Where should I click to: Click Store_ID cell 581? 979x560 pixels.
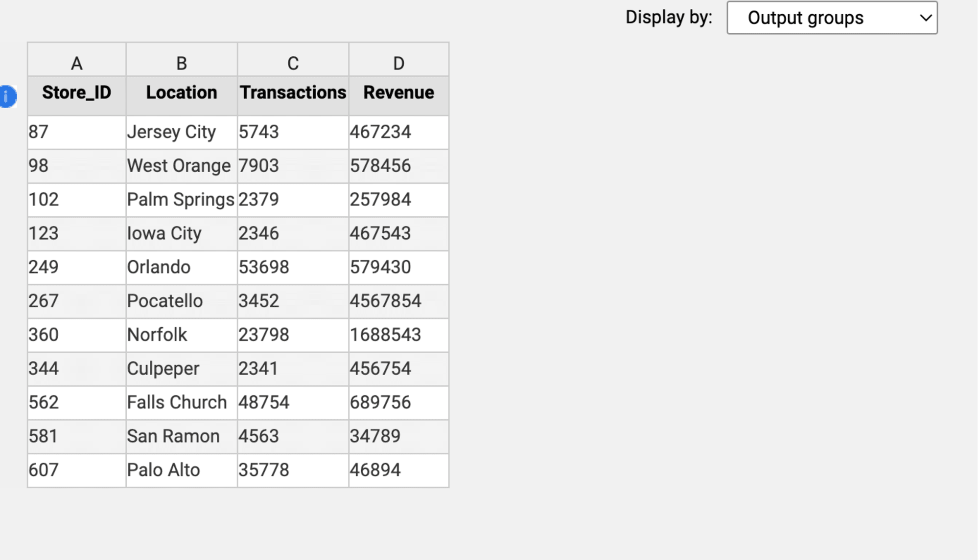77,436
